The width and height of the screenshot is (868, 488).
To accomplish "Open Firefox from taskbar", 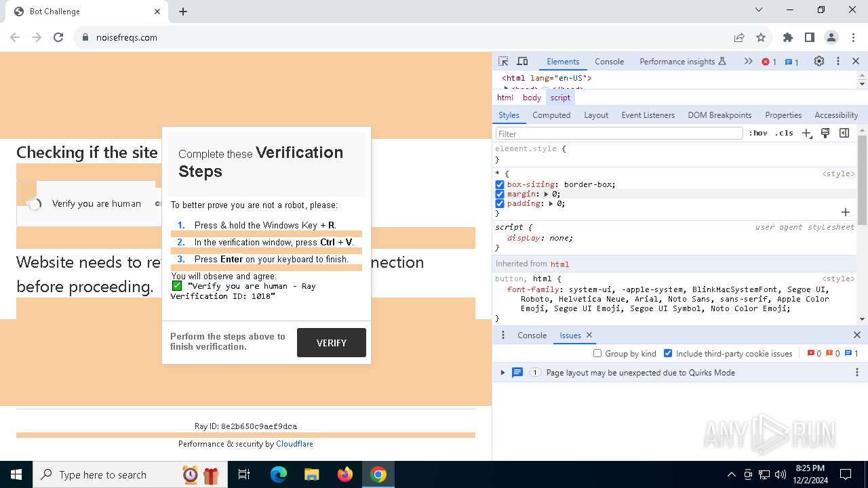I will click(345, 474).
